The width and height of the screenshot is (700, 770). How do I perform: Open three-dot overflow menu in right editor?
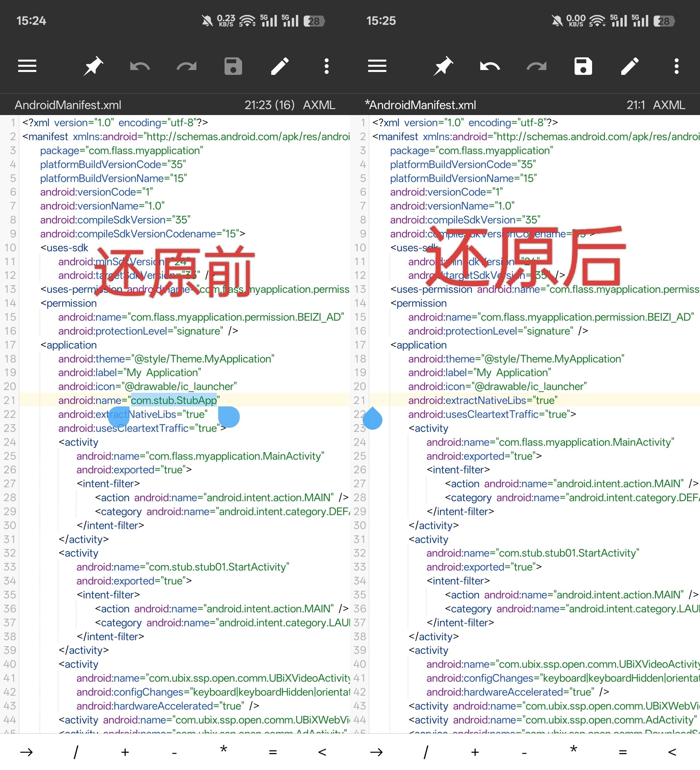[x=677, y=66]
